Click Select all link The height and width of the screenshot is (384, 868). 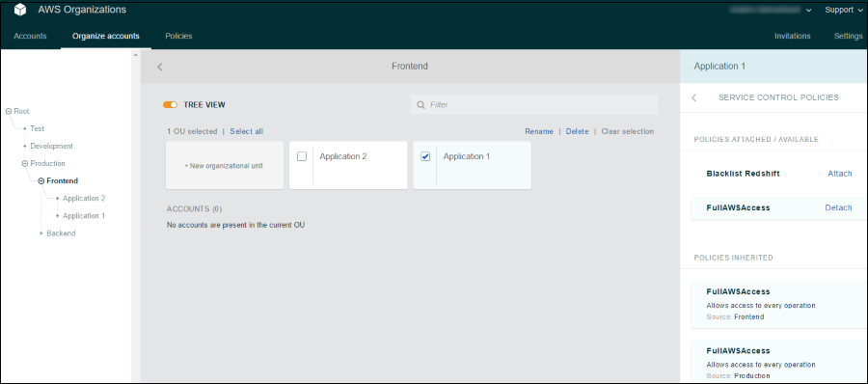[x=247, y=131]
